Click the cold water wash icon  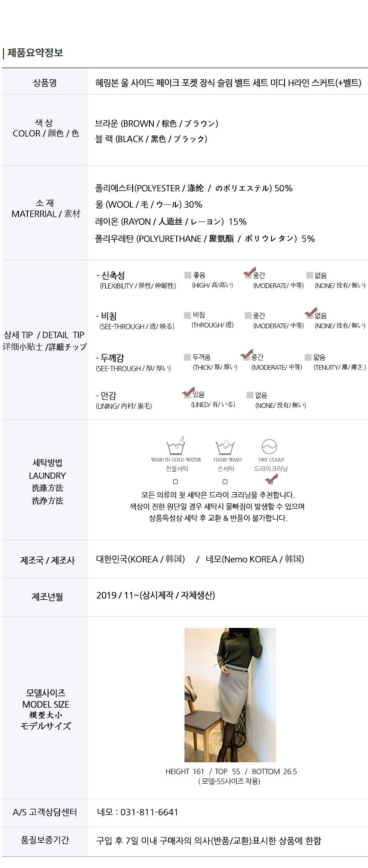pyautogui.click(x=176, y=446)
